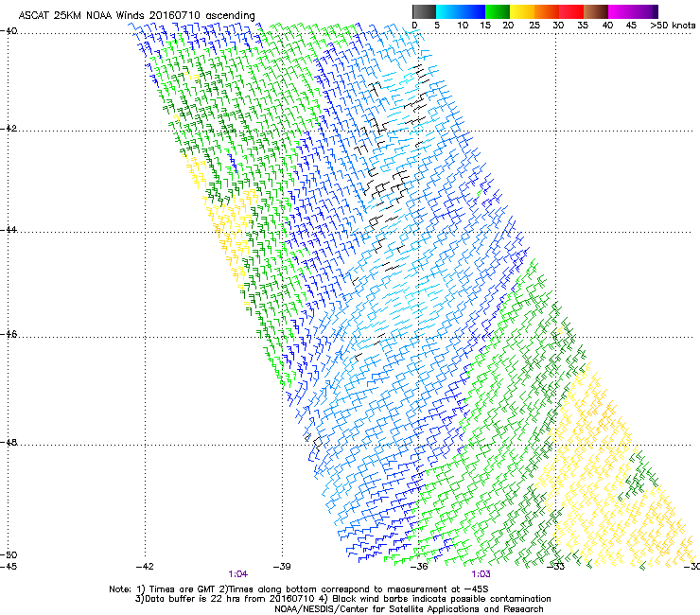Click the purple '1:03' swath time label

click(481, 574)
